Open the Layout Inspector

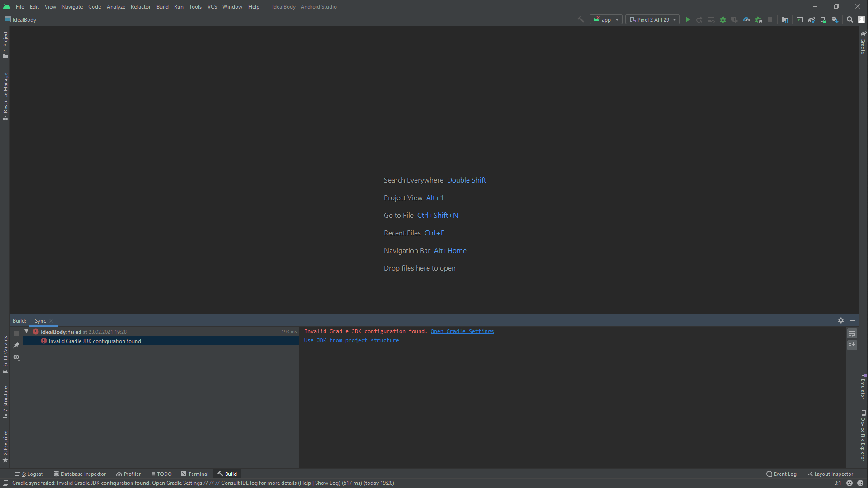coord(830,474)
